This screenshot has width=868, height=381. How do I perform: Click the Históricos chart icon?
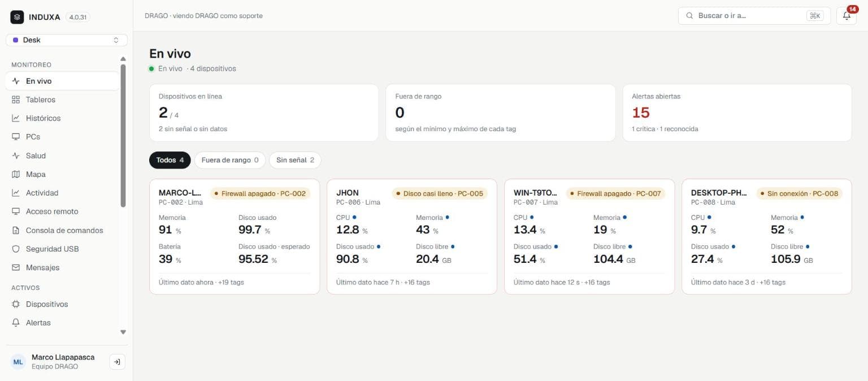coord(16,118)
